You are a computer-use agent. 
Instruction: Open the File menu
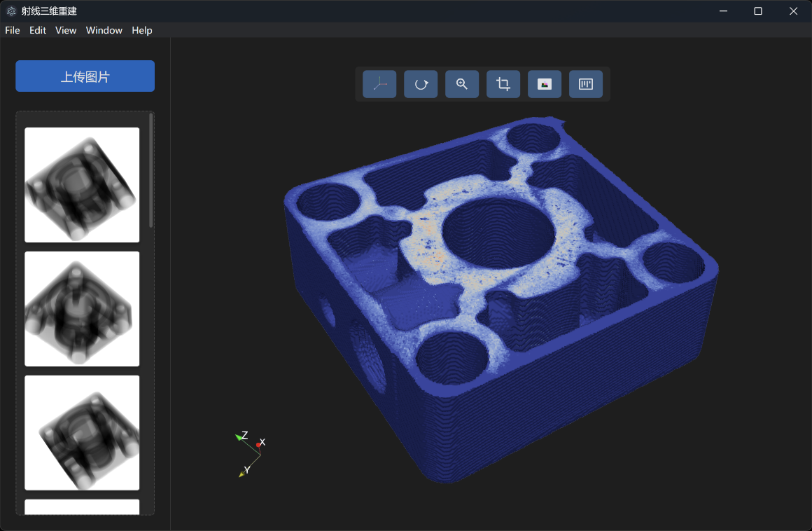(x=13, y=30)
